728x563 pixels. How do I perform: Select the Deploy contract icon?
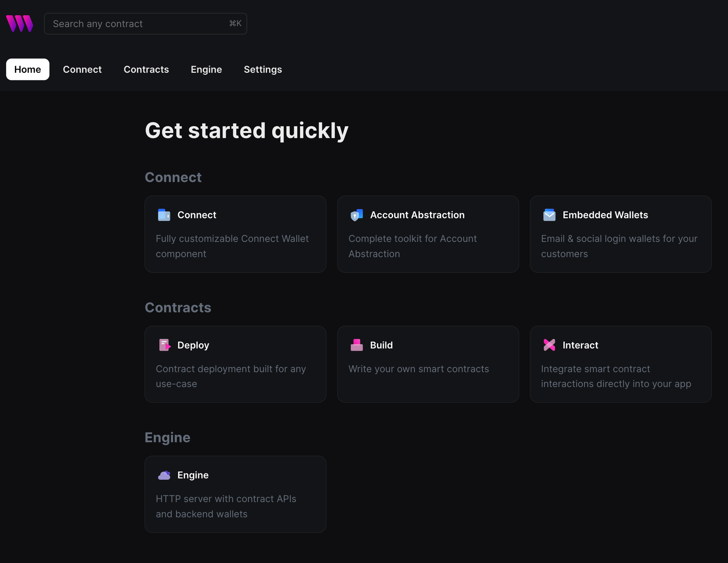[164, 345]
